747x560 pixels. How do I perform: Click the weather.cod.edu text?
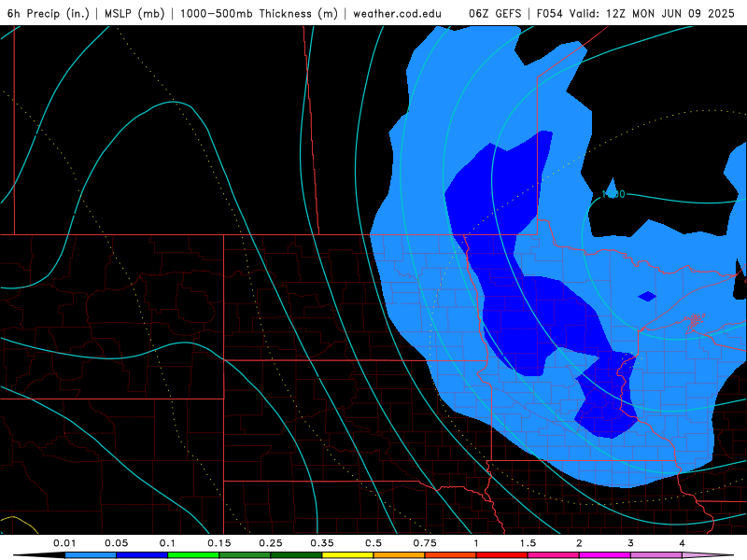pyautogui.click(x=397, y=13)
